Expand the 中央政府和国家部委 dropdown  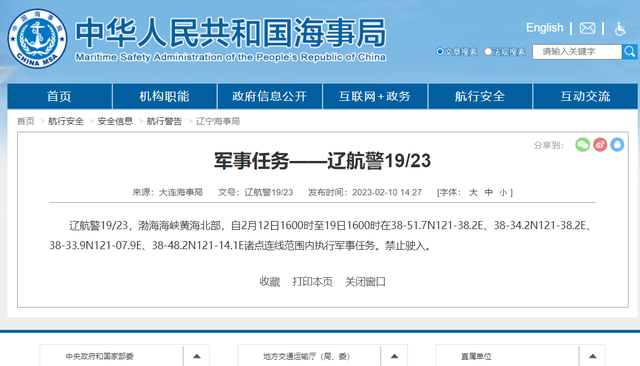(x=196, y=356)
